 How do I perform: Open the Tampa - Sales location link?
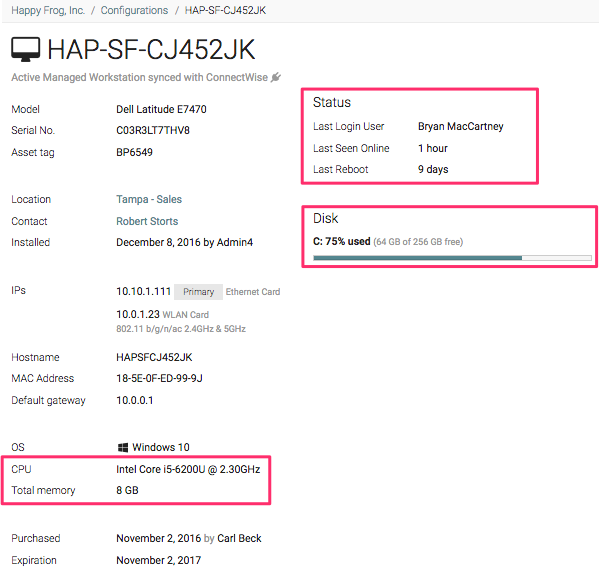point(149,199)
